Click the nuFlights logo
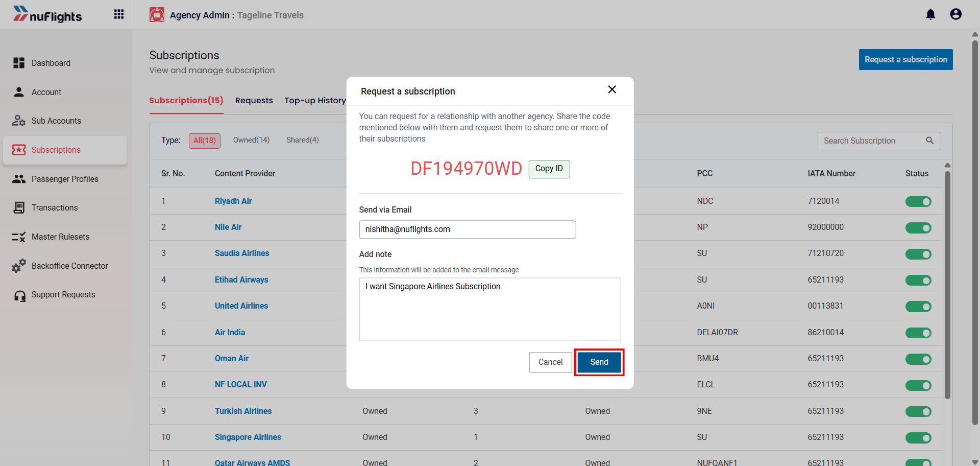Image resolution: width=980 pixels, height=466 pixels. click(47, 14)
